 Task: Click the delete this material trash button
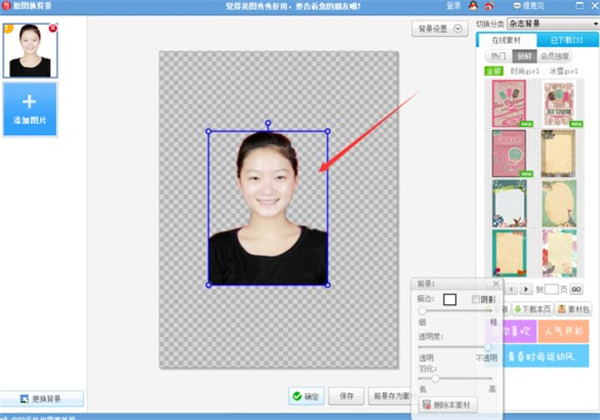[448, 405]
